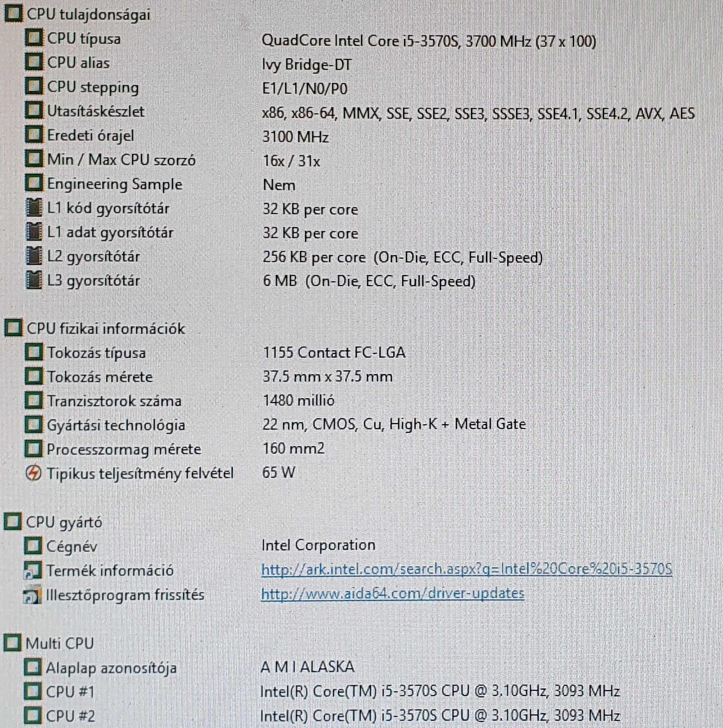Click the Min / Max CPU szorzó icon
723x728 pixels.
[34, 159]
